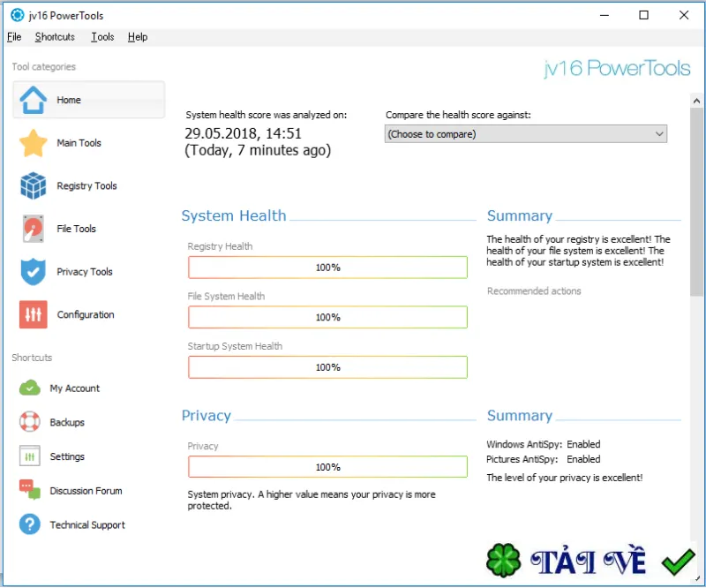
Task: Open the Configuration category label
Action: tap(86, 314)
